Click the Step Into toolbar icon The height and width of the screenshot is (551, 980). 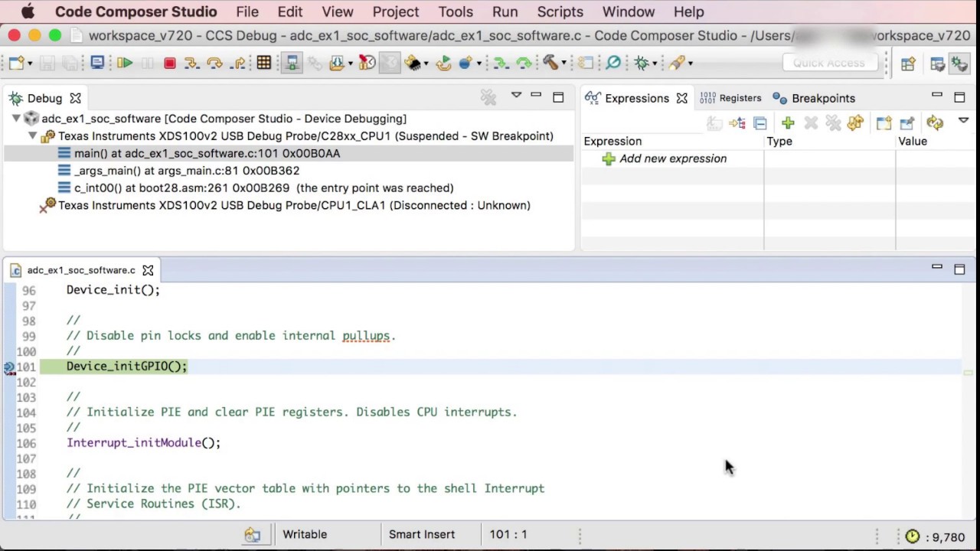tap(191, 64)
